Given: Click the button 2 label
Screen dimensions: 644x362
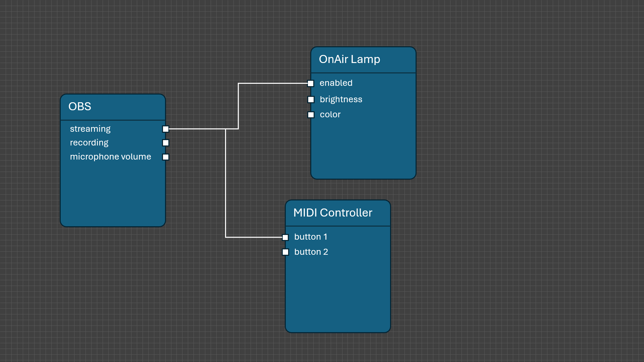Looking at the screenshot, I should click(x=311, y=252).
